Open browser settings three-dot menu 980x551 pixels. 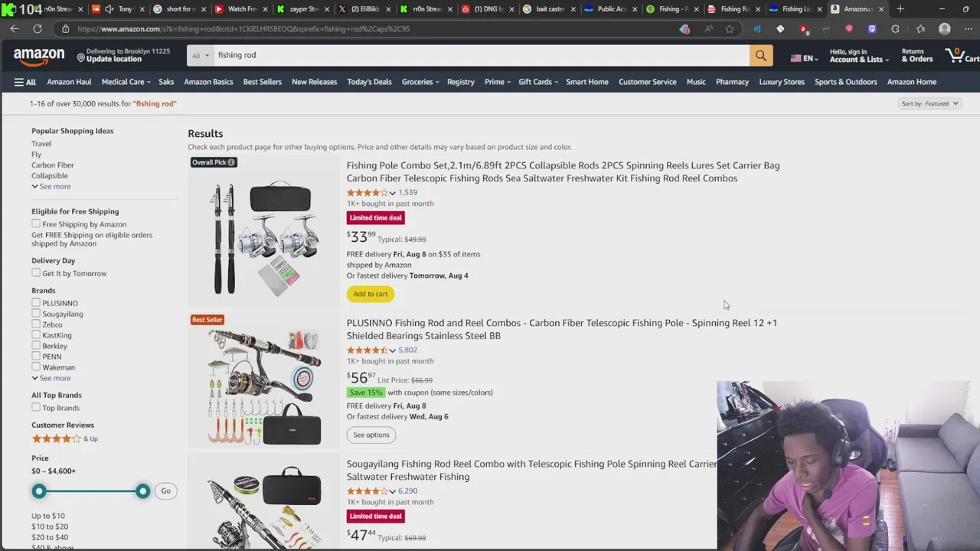coord(967,28)
